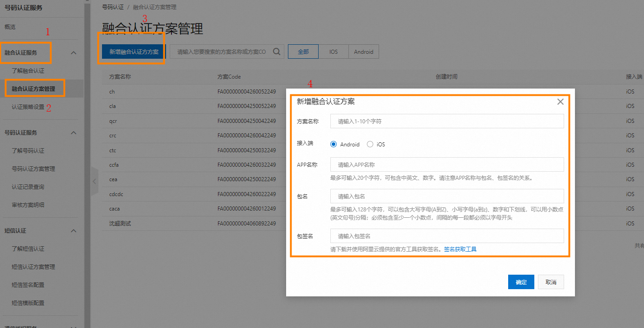Open 短信模版配置 menu item
The image size is (644, 328).
(28, 303)
